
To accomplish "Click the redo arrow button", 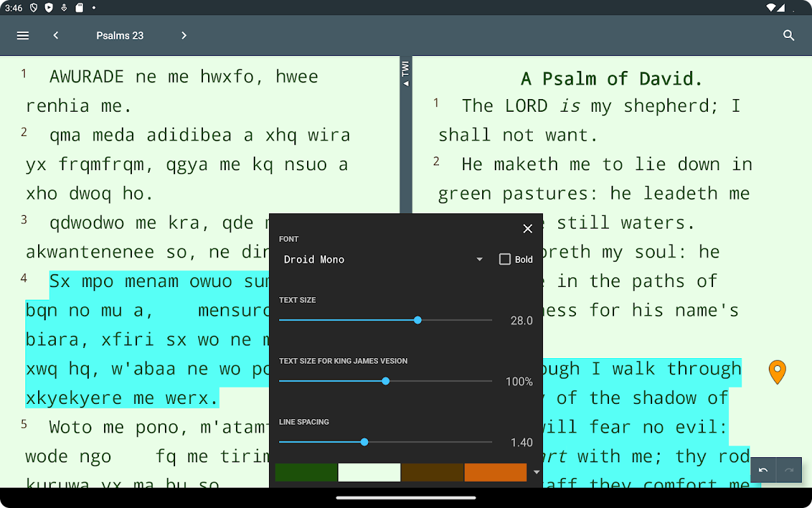I will [789, 470].
